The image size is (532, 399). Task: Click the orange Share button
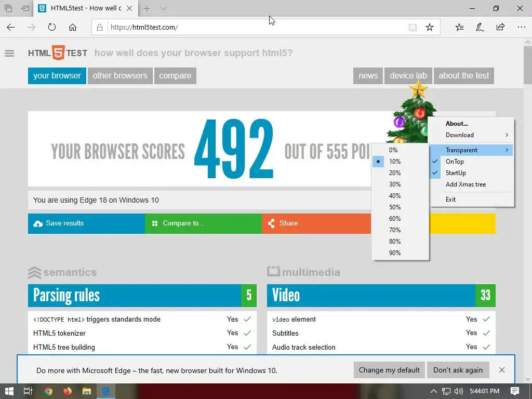[316, 223]
